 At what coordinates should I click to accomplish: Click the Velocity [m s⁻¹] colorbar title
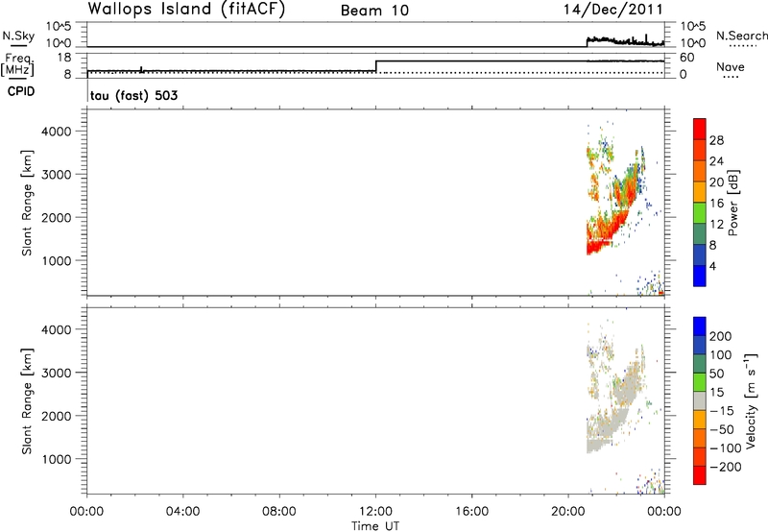[x=751, y=401]
